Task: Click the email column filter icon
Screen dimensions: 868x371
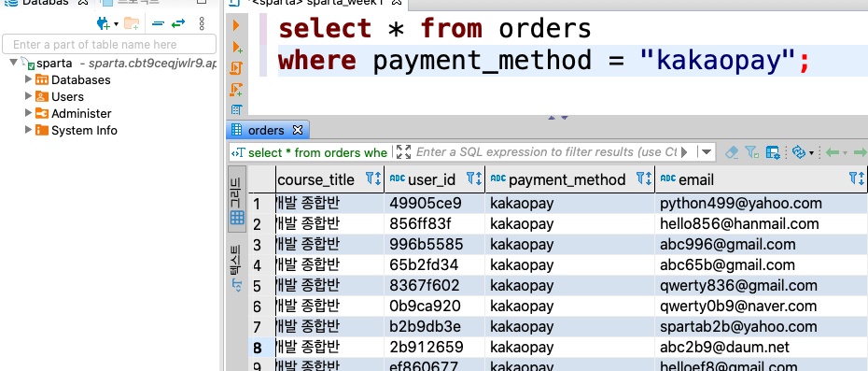Action: pyautogui.click(x=857, y=178)
